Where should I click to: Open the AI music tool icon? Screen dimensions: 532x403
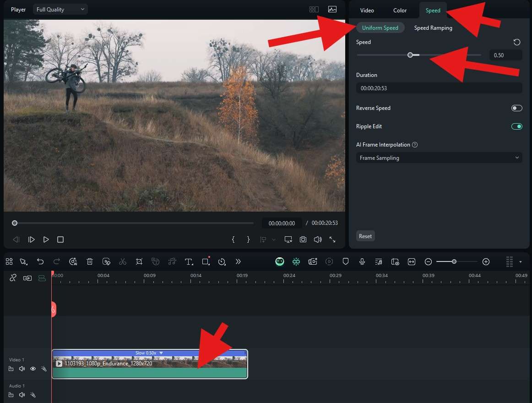pyautogui.click(x=73, y=261)
